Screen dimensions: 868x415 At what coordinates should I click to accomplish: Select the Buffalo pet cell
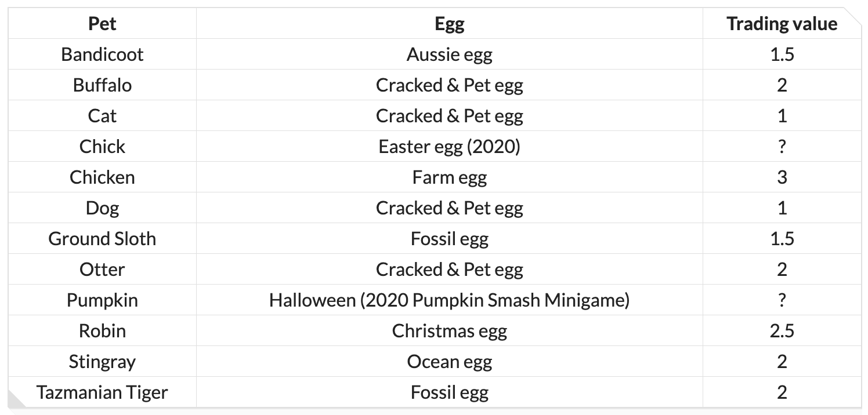[102, 85]
